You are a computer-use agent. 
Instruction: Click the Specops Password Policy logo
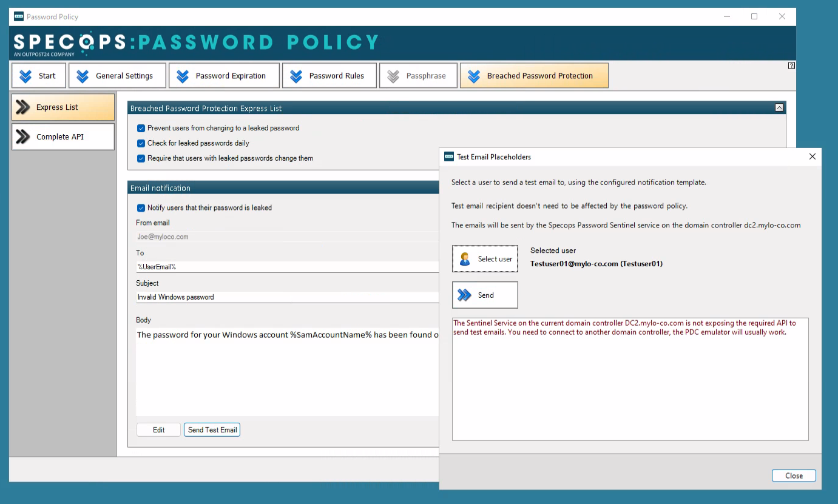click(x=196, y=42)
